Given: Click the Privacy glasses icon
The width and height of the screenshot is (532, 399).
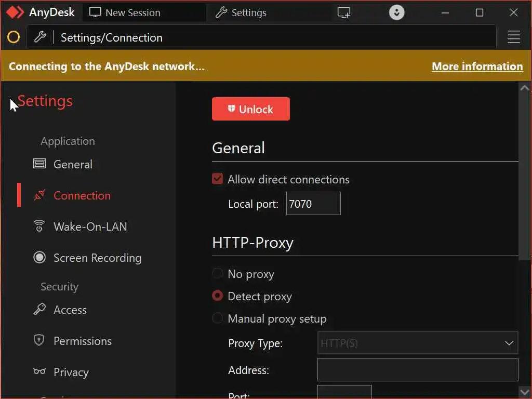Looking at the screenshot, I should pyautogui.click(x=39, y=372).
